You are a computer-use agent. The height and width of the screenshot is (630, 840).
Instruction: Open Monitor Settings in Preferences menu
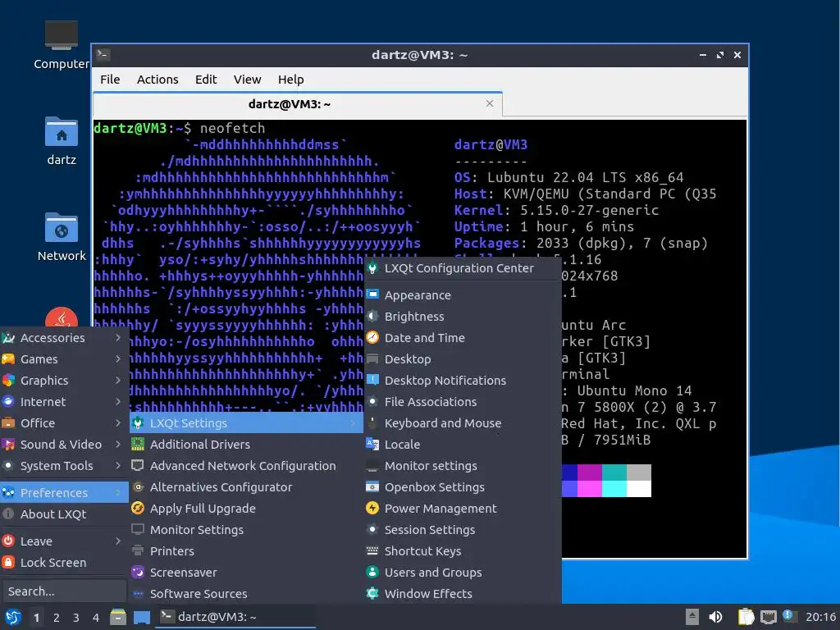click(x=246, y=530)
